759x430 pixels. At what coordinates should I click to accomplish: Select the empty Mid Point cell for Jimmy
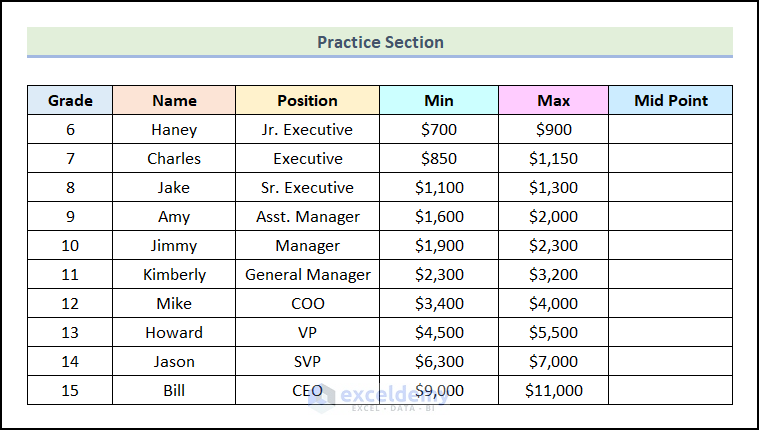(x=670, y=245)
